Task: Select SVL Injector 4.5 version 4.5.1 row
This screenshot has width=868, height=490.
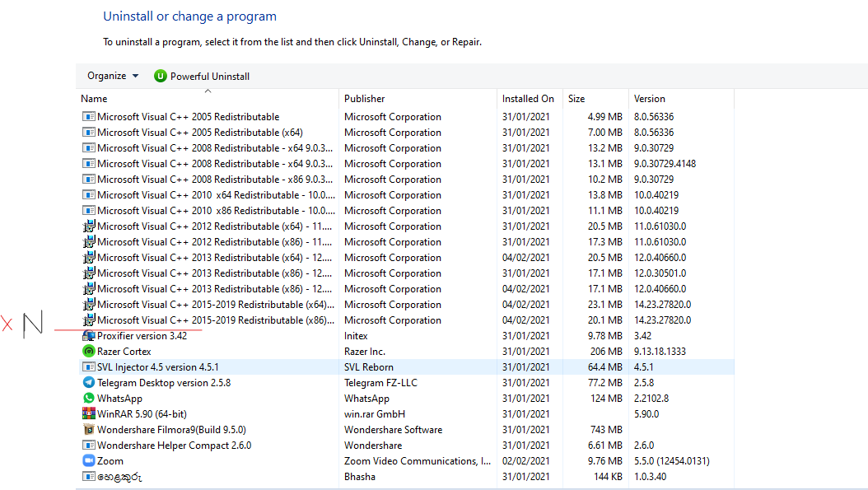Action: coord(158,367)
